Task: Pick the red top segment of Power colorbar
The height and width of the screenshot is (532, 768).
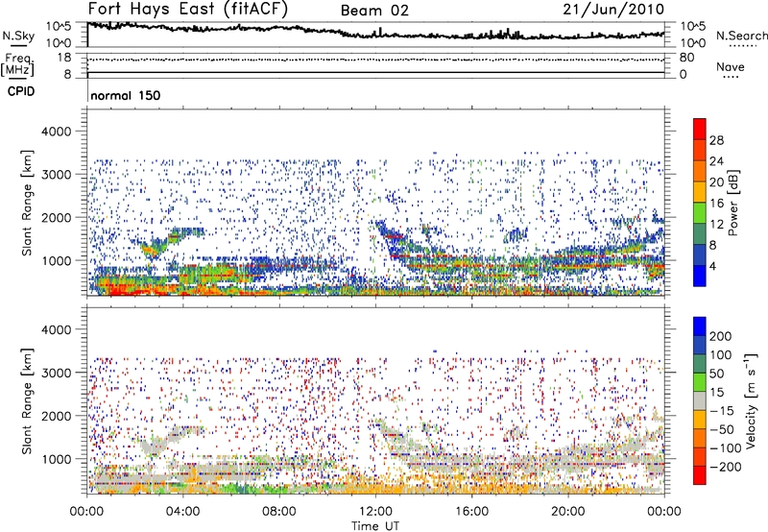Action: 700,129
